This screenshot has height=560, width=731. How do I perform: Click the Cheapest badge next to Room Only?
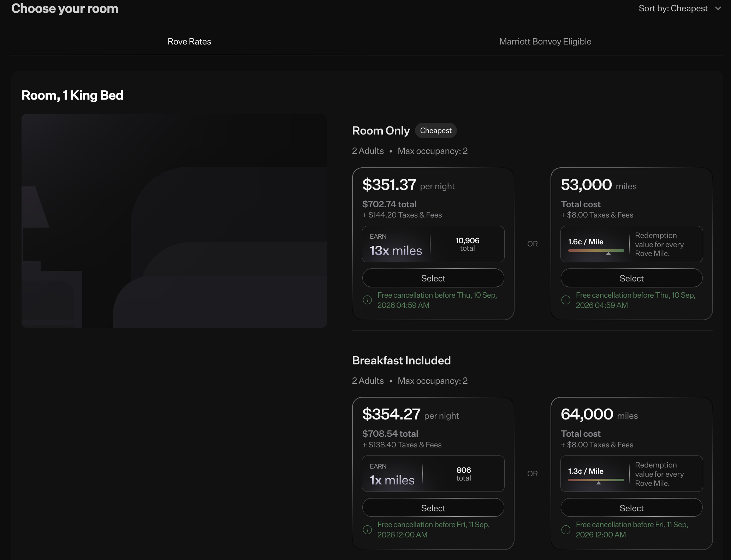tap(435, 130)
